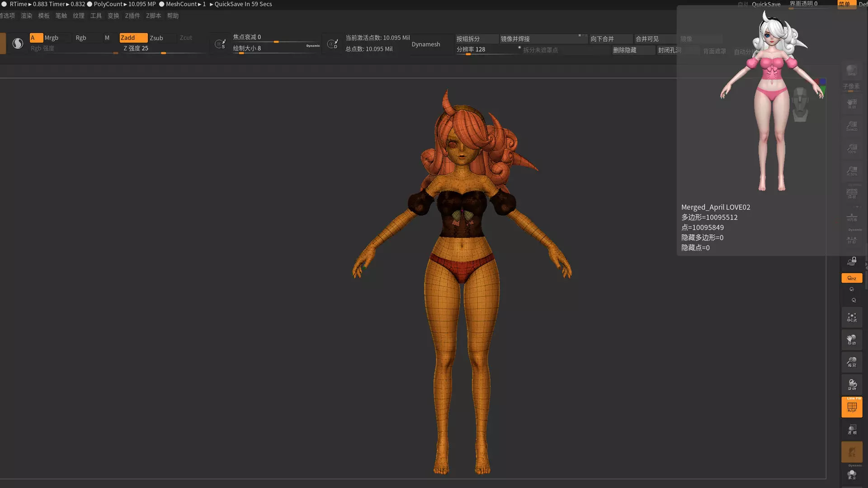Click the AC50% half-size zoom icon

click(x=852, y=171)
